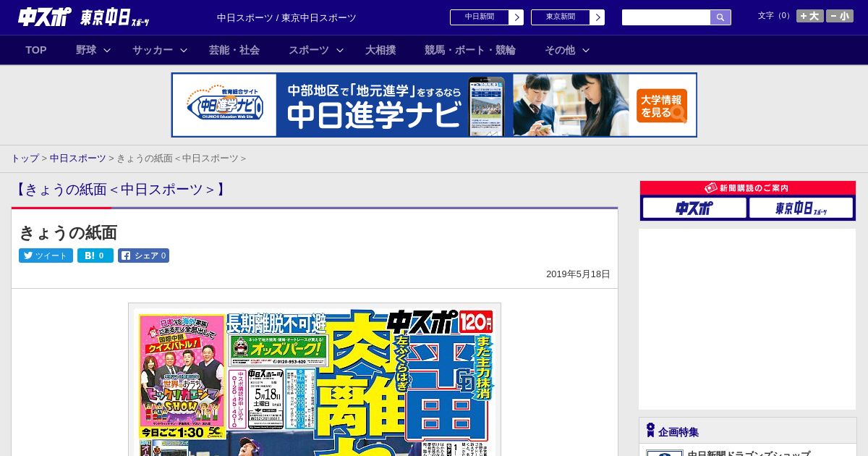This screenshot has height=456, width=868.
Task: Open the サッカー navigation menu
Action: pyautogui.click(x=153, y=50)
